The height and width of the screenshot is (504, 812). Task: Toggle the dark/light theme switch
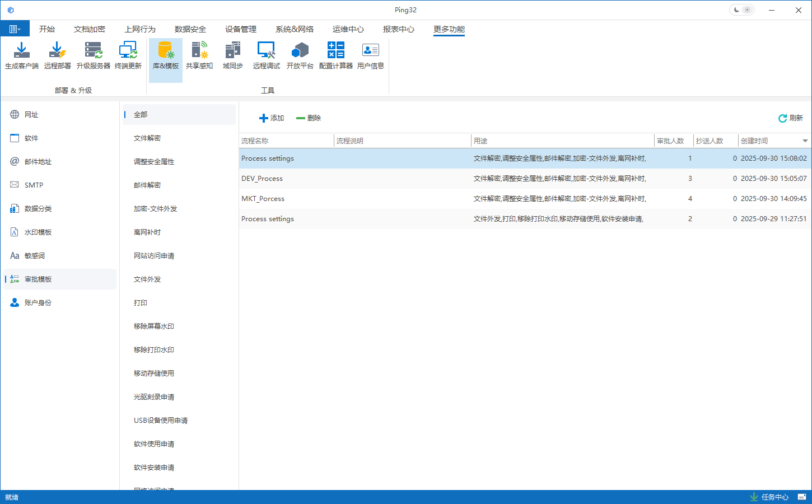tap(741, 10)
